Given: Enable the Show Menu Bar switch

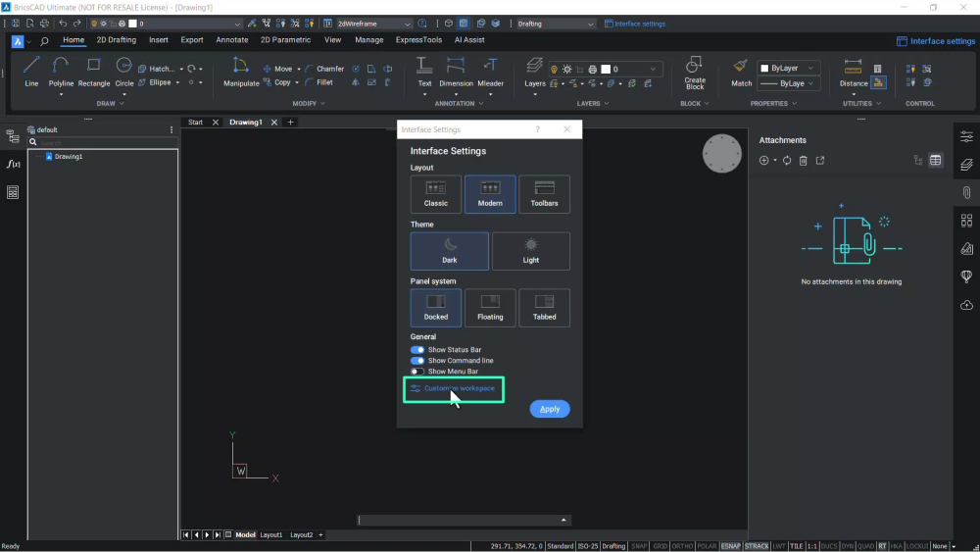Looking at the screenshot, I should point(416,372).
